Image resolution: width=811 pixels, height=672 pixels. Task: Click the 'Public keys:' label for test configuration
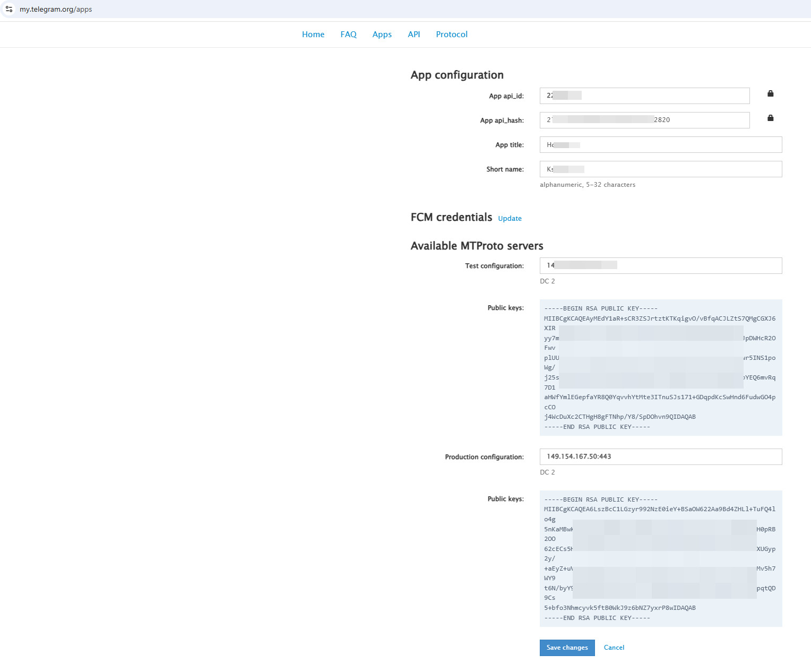pos(506,308)
